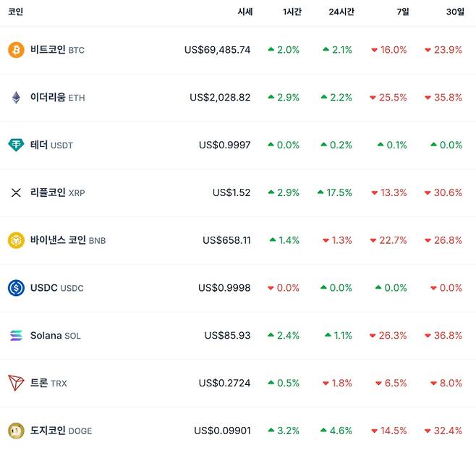Click the Ethereum ETH diamond icon

pyautogui.click(x=16, y=98)
